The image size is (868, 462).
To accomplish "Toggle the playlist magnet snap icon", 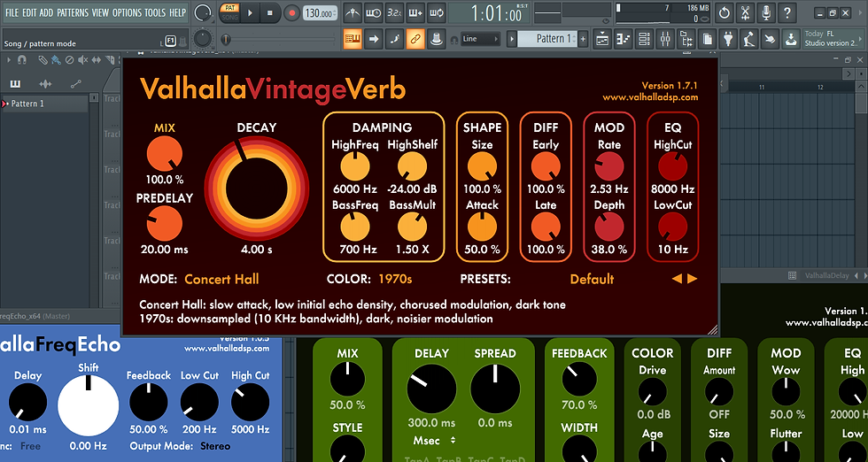I will coord(22,60).
